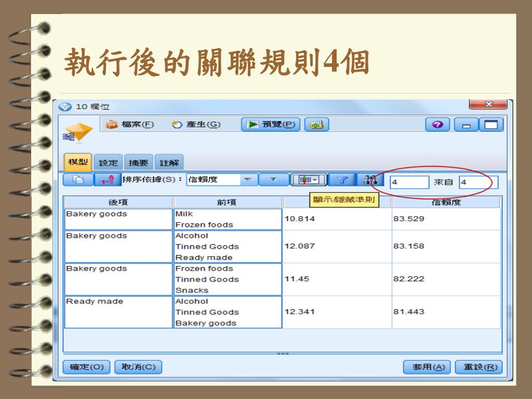This screenshot has height=399, width=532.
Task: Click the 信賴度 column header
Action: tap(446, 203)
